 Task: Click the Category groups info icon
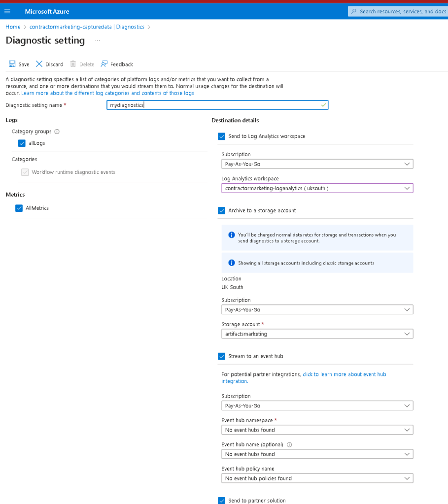(57, 132)
